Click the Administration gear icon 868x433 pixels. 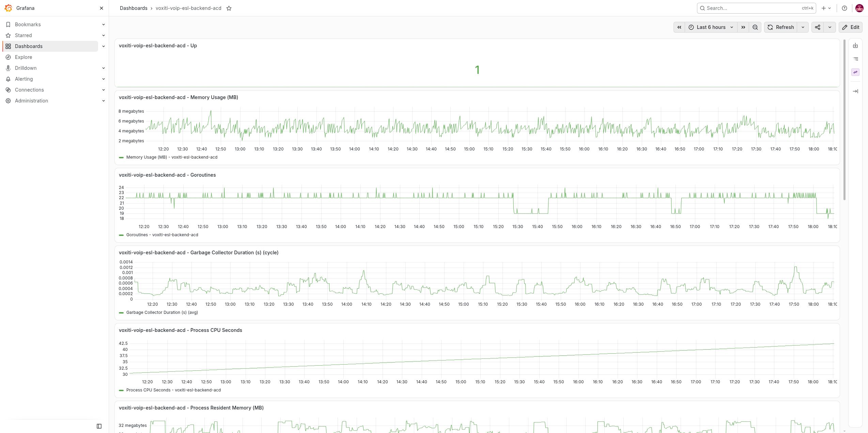(x=8, y=101)
